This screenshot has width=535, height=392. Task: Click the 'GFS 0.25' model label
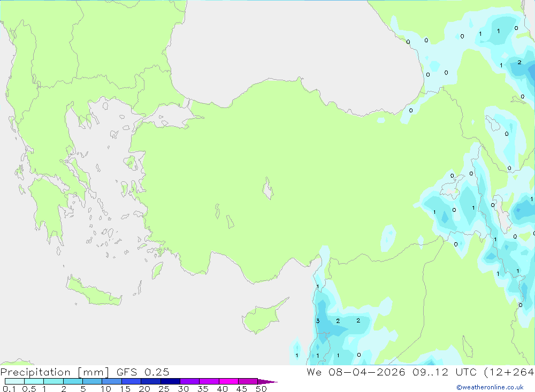click(143, 372)
